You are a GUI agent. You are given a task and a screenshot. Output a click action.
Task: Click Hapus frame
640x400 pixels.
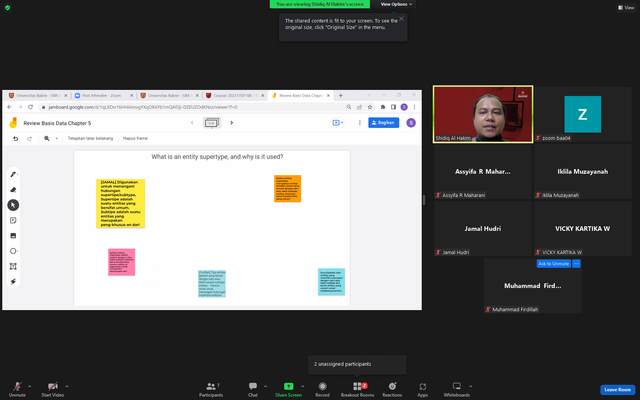[x=135, y=138]
